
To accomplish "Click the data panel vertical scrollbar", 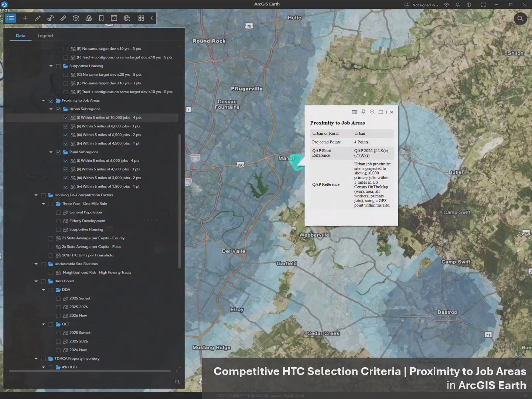I will point(180,201).
